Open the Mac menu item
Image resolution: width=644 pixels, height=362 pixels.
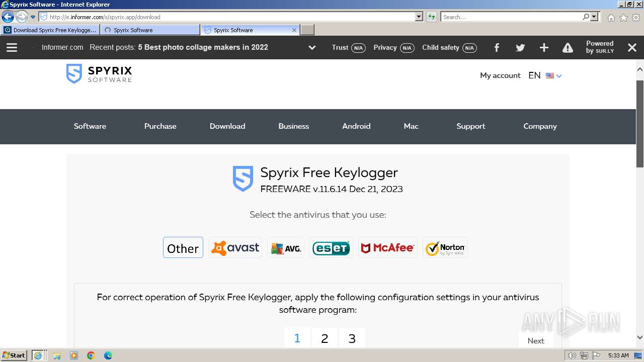(x=411, y=126)
